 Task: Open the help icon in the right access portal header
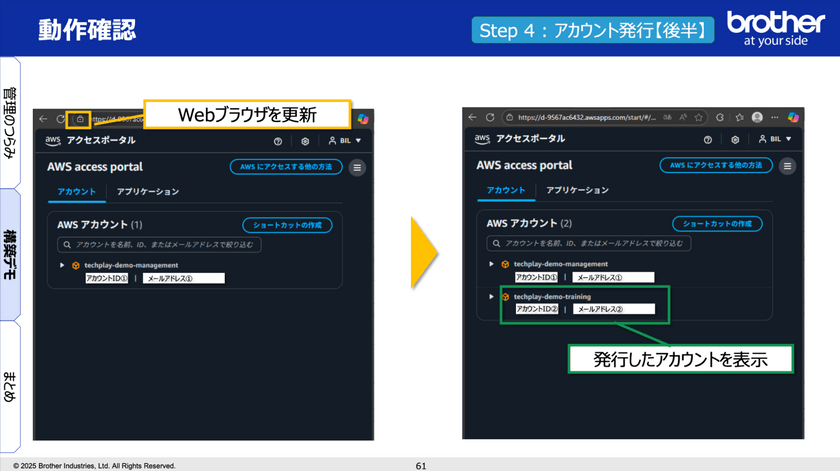(708, 140)
